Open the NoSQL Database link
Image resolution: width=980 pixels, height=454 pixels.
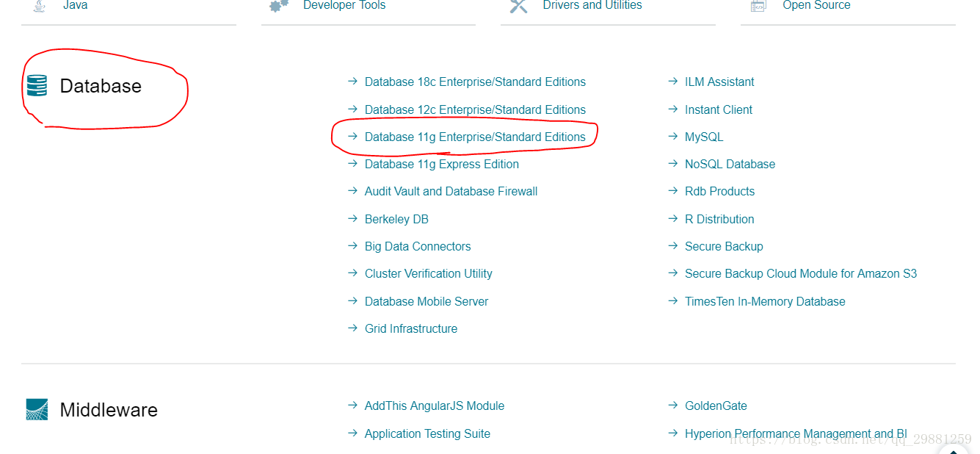[x=730, y=164]
